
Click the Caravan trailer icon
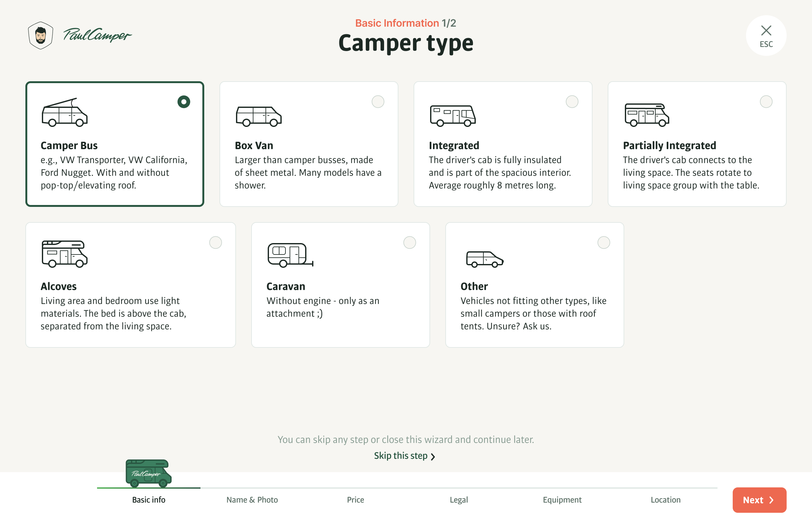tap(290, 255)
